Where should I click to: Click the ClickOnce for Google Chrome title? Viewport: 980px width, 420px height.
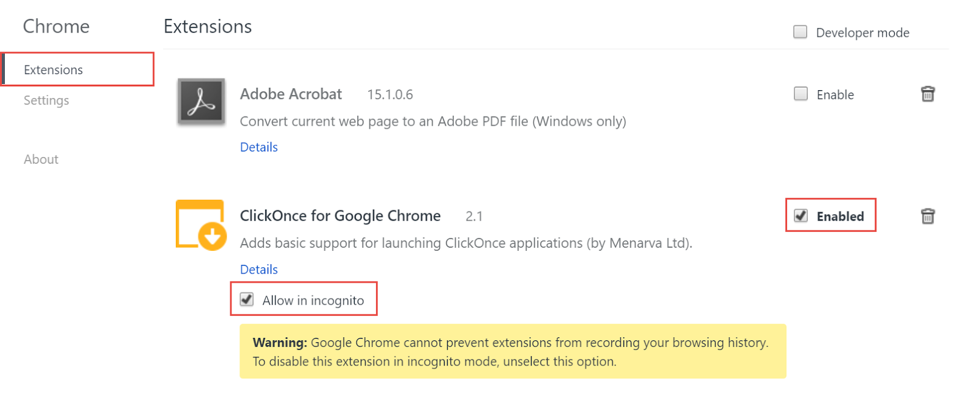pos(340,216)
